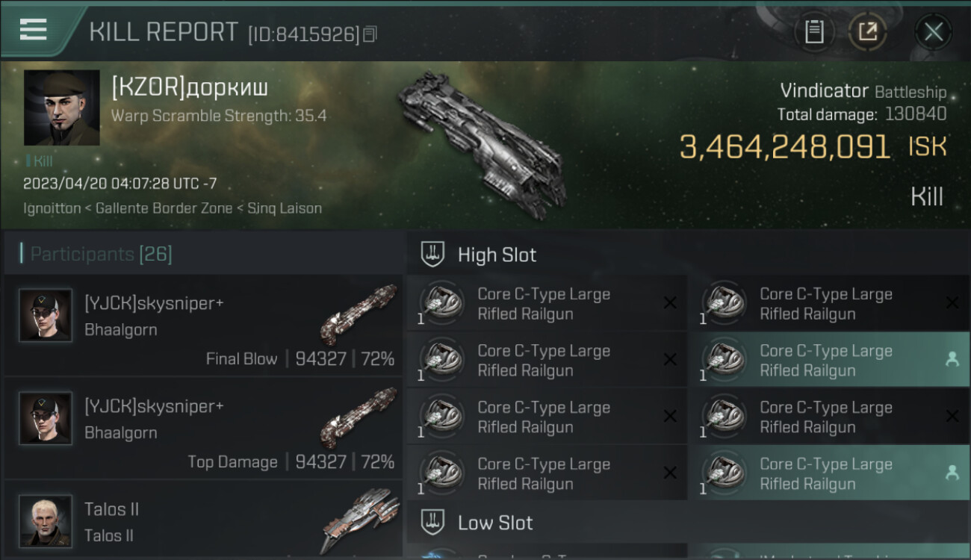Select skysniper+ Top Damage participant entry
The image size is (971, 560).
(x=203, y=428)
